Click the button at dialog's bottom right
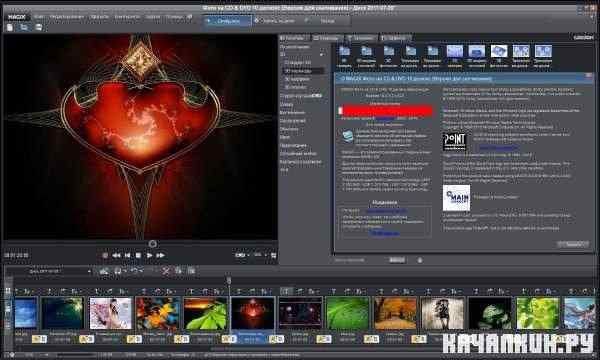The height and width of the screenshot is (360, 600). point(572,244)
